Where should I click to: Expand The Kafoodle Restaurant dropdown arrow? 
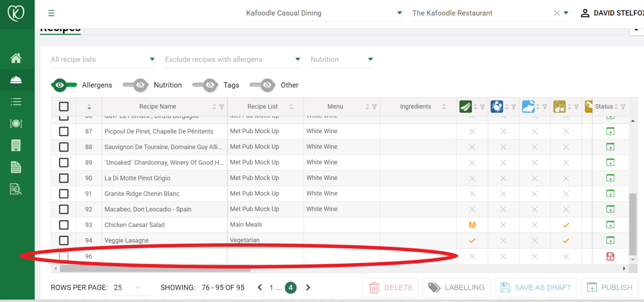tap(566, 13)
